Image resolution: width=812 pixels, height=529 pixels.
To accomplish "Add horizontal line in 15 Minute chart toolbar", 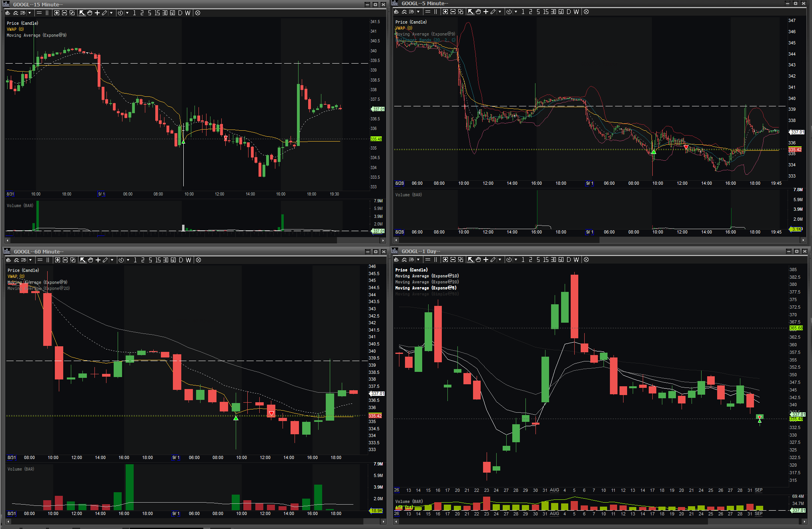I will (39, 13).
